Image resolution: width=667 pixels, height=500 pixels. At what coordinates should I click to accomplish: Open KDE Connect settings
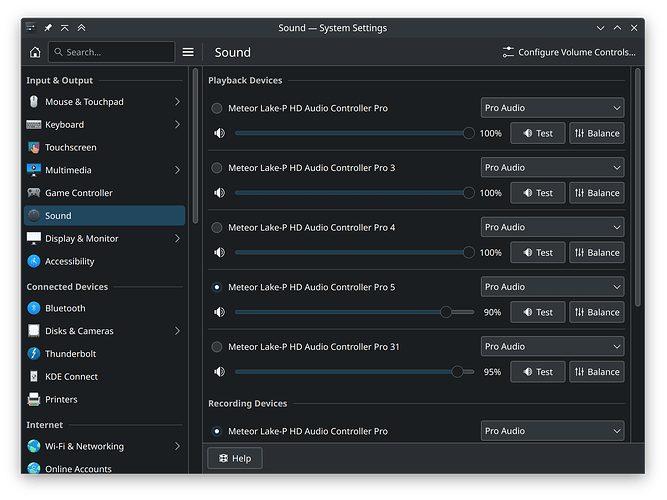click(x=105, y=377)
